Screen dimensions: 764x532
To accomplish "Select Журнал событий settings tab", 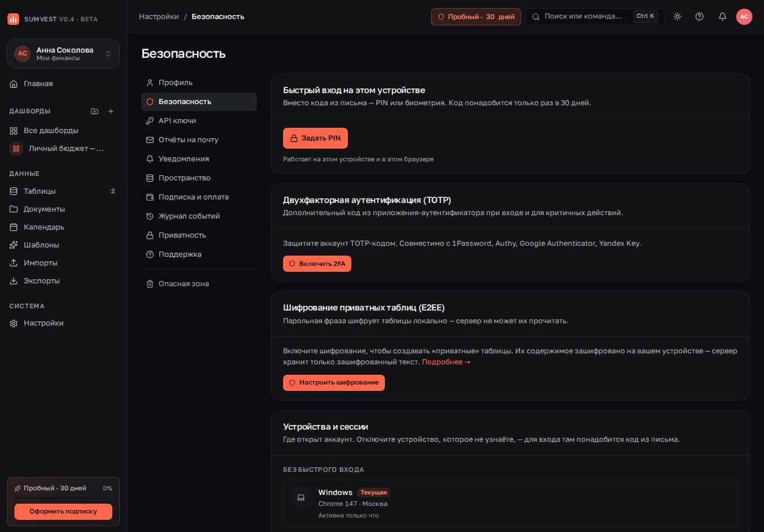I will (x=199, y=216).
